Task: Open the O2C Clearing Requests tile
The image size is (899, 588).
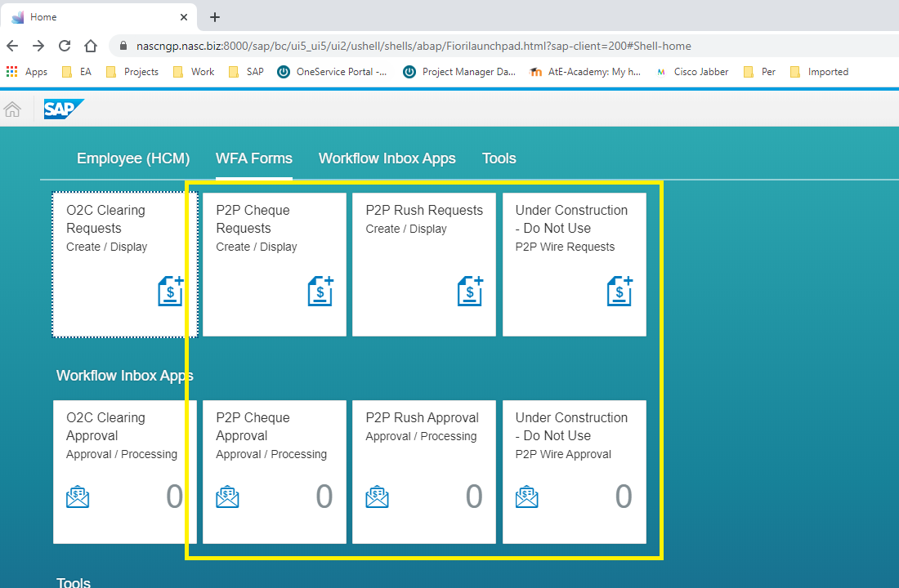Action: tap(125, 265)
